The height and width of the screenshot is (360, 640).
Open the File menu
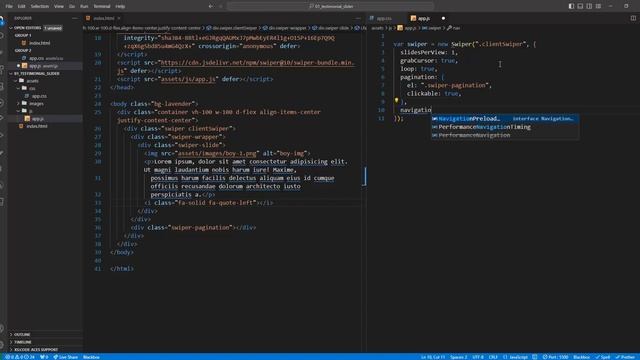click(9, 6)
